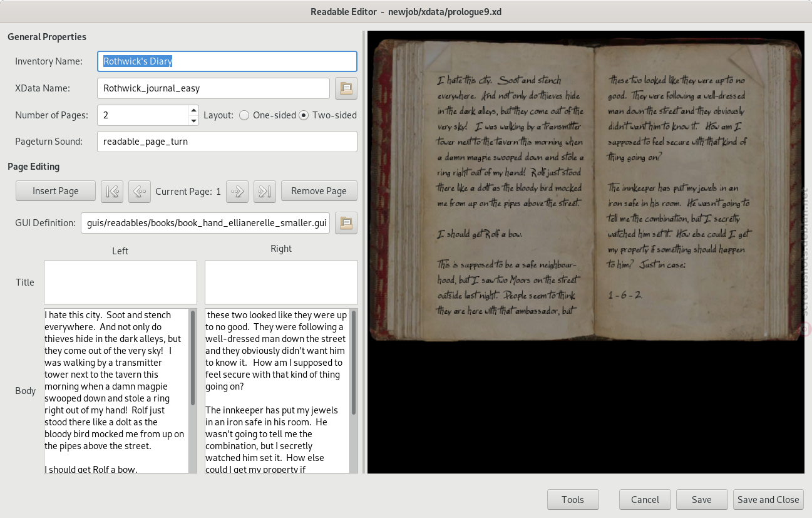The image size is (812, 518).
Task: Click the 'Right' column header
Action: pyautogui.click(x=281, y=249)
